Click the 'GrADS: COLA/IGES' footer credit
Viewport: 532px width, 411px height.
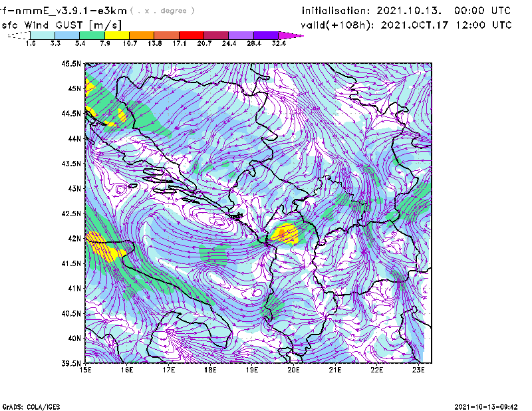(31, 407)
